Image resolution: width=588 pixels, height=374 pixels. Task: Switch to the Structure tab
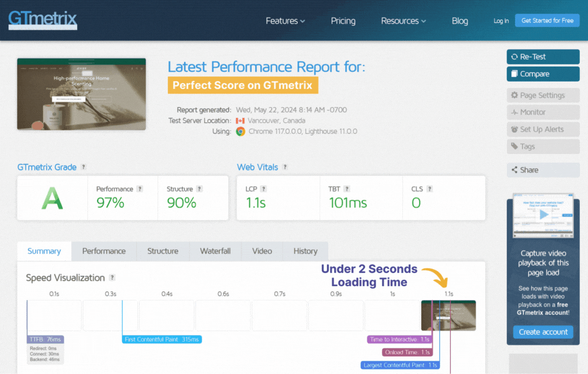pos(163,251)
